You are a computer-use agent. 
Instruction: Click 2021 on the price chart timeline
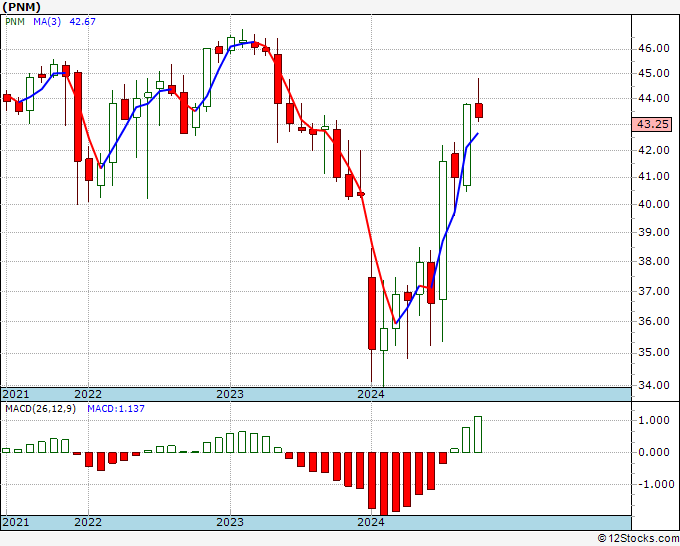16,394
